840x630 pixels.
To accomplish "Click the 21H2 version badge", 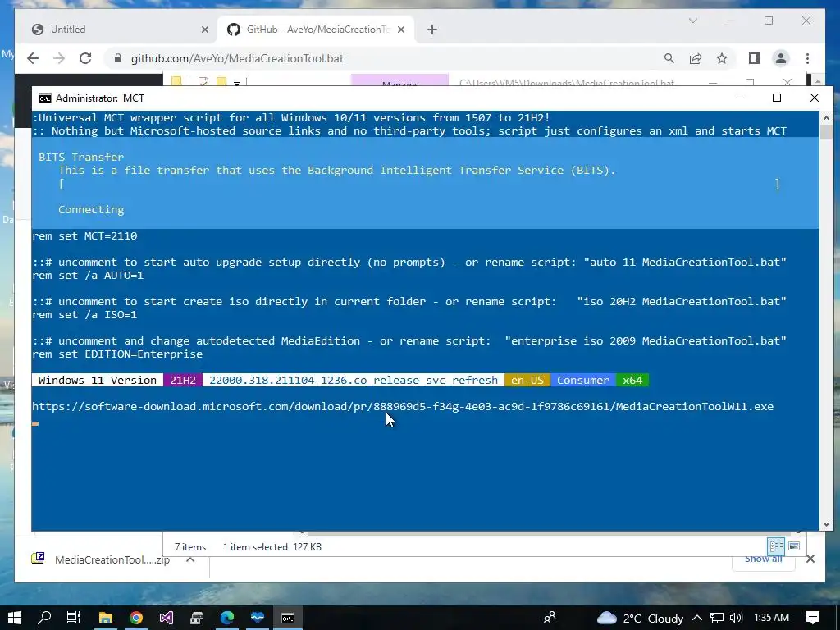I will point(183,381).
